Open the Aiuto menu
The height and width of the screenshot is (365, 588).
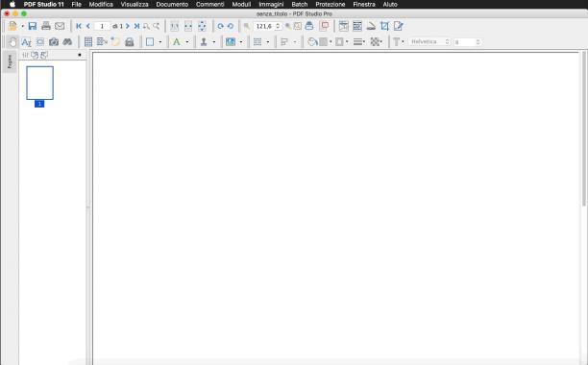(x=390, y=5)
